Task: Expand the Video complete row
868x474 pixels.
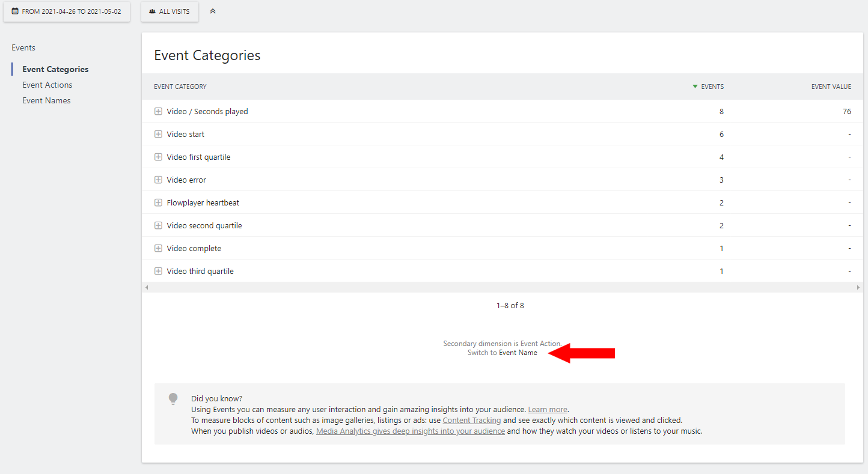Action: pyautogui.click(x=158, y=248)
